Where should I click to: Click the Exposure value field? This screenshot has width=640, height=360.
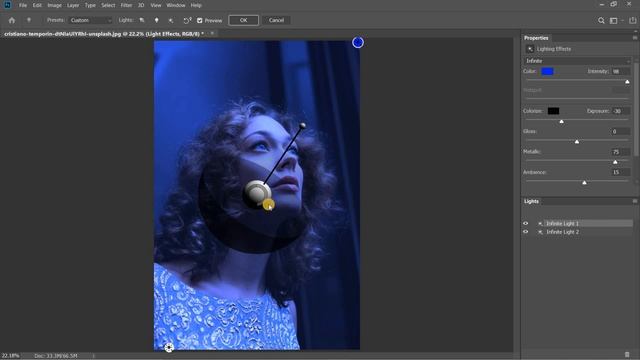pos(620,111)
